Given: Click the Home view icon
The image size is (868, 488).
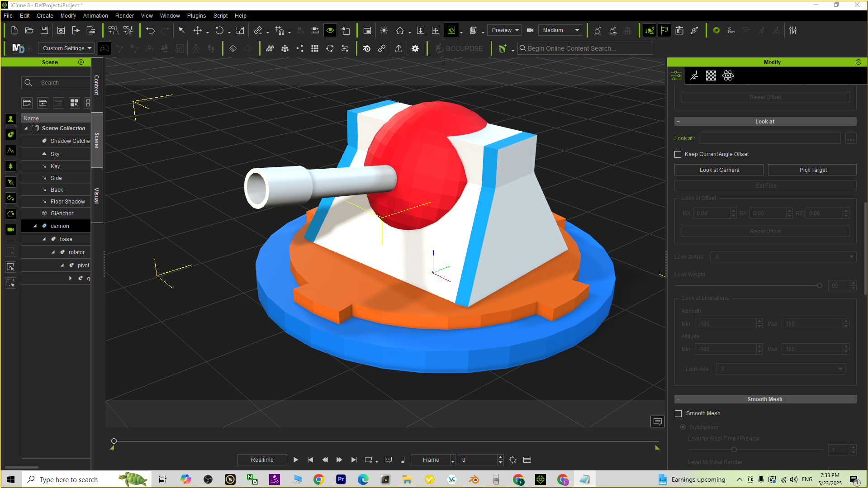Looking at the screenshot, I should click(x=400, y=30).
